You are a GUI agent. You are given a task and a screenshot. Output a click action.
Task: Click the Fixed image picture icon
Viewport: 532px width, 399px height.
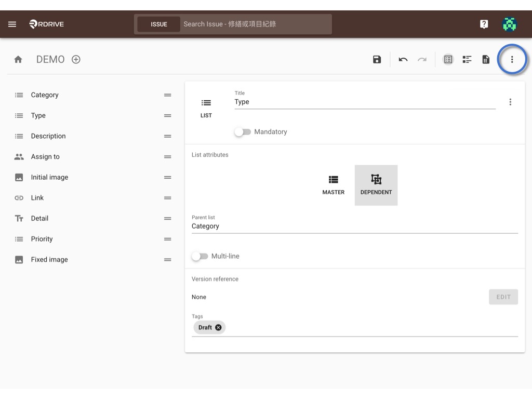click(19, 260)
